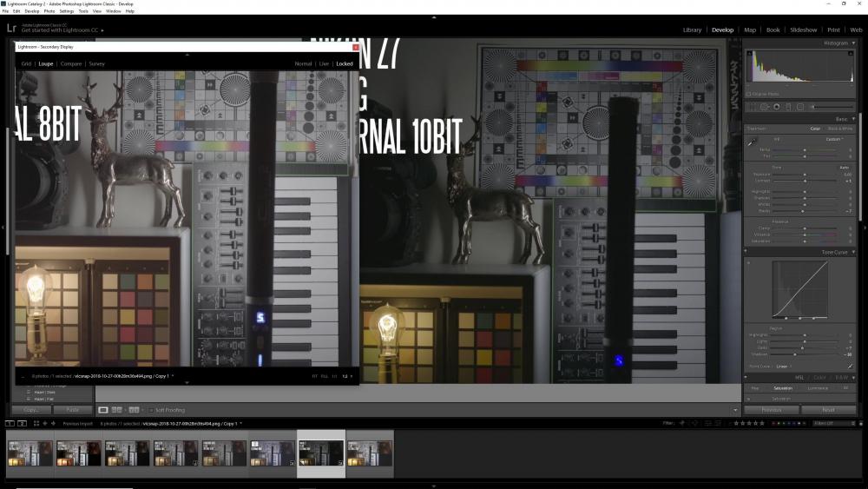Screen dimensions: 868x489
Task: Select the Red Eye Correction tool
Action: (x=777, y=107)
